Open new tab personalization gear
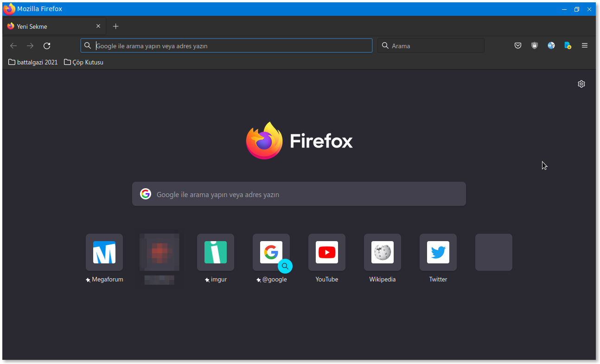Screen dimensions: 600x364 point(581,84)
